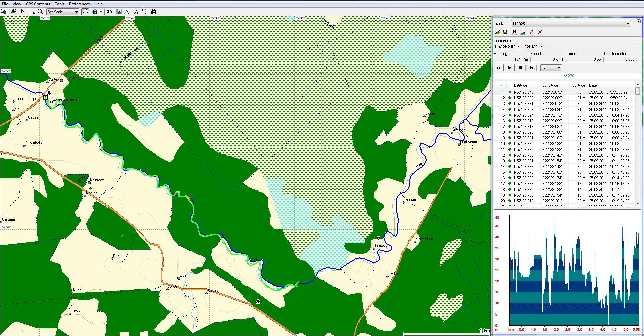Delete the track using the red X icon
The width and height of the screenshot is (644, 336).
[x=540, y=32]
